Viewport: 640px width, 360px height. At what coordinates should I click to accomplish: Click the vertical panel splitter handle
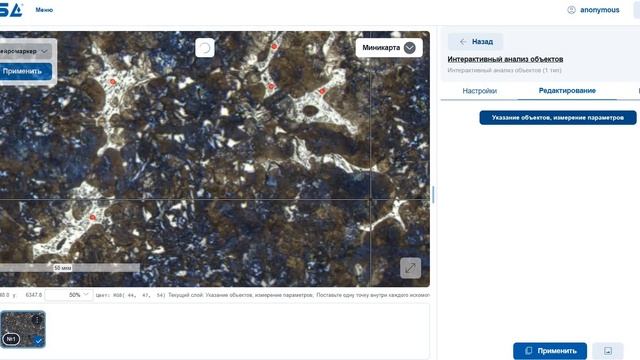tap(433, 195)
